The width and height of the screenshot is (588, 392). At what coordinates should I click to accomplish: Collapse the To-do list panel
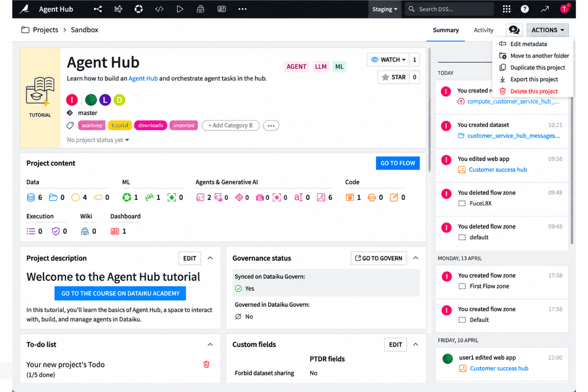click(210, 345)
